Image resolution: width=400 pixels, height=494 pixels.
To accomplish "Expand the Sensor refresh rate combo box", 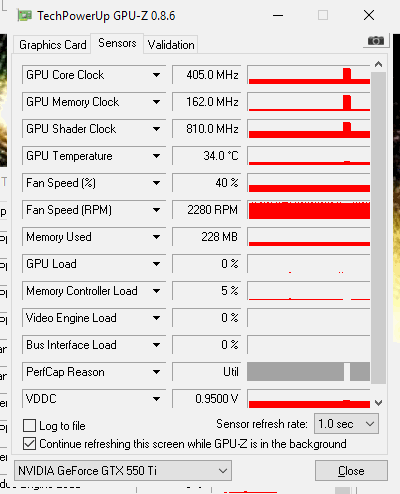I will 346,424.
